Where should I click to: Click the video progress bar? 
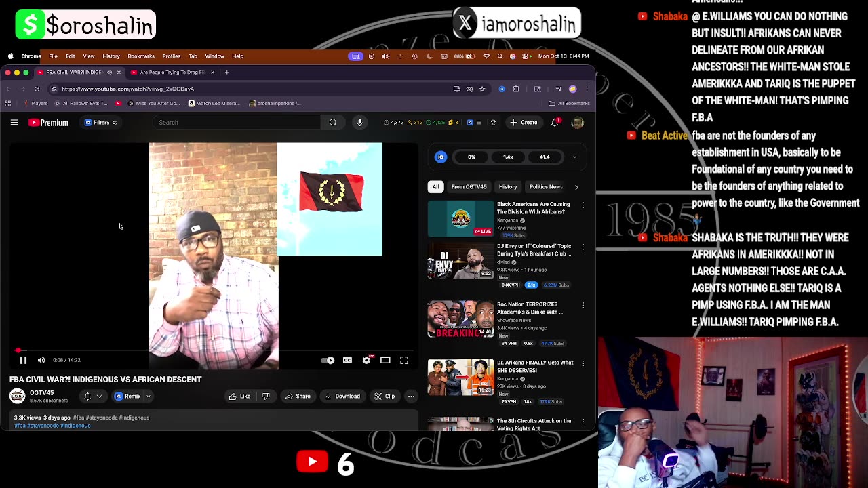[x=214, y=351]
